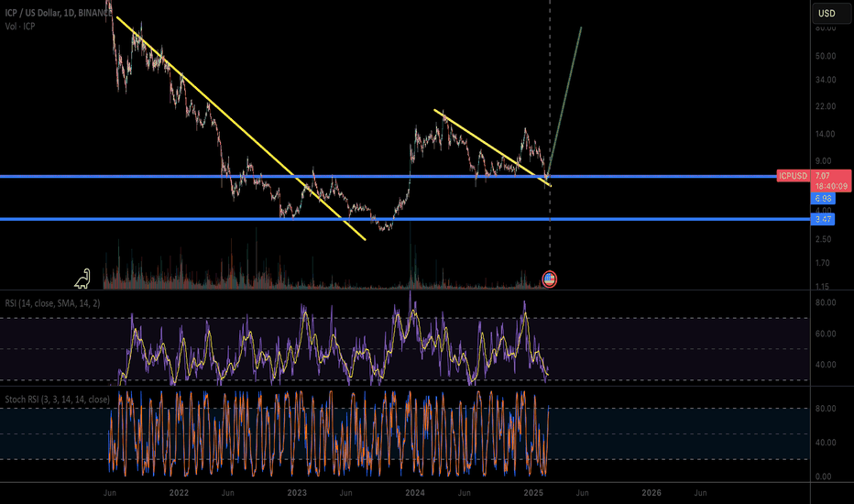The image size is (854, 504).
Task: Select the yellow 2021-2023 downtrend line
Action: pos(241,128)
